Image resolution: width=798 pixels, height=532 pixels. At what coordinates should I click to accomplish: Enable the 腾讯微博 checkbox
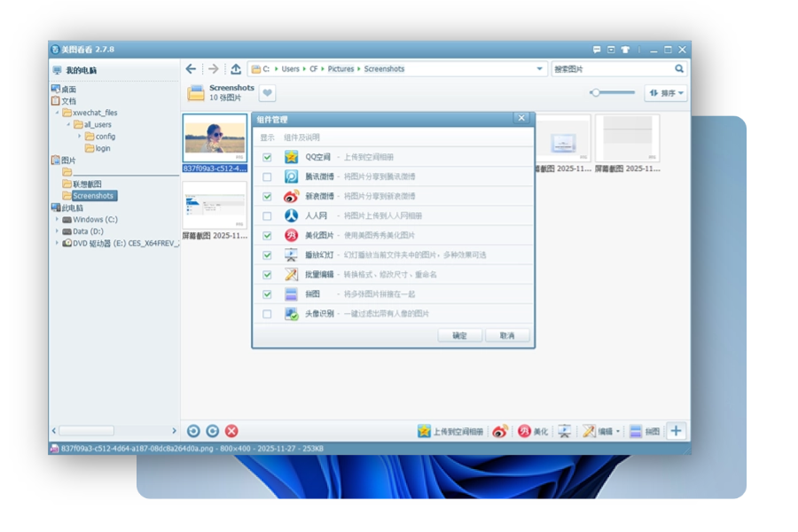tap(266, 176)
